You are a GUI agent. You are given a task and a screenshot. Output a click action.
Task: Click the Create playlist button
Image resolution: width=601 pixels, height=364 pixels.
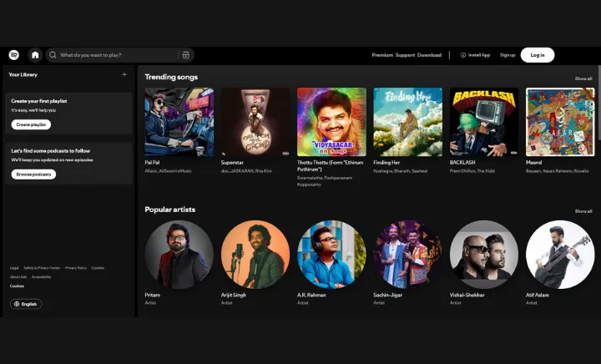[x=31, y=124]
